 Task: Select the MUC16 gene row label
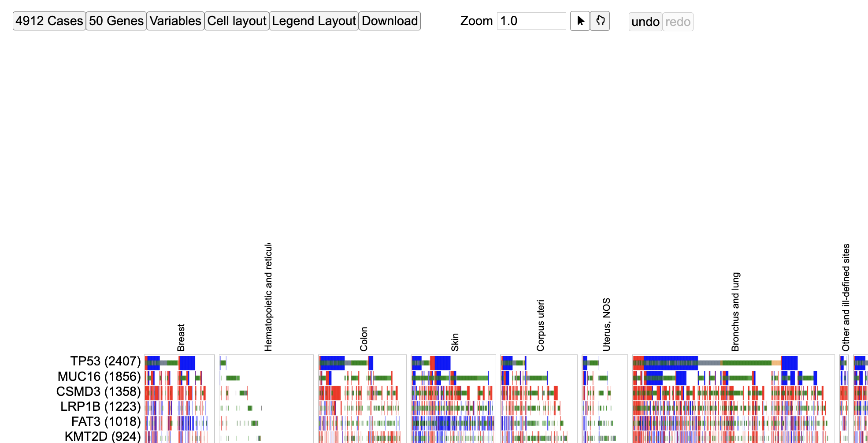pyautogui.click(x=99, y=376)
